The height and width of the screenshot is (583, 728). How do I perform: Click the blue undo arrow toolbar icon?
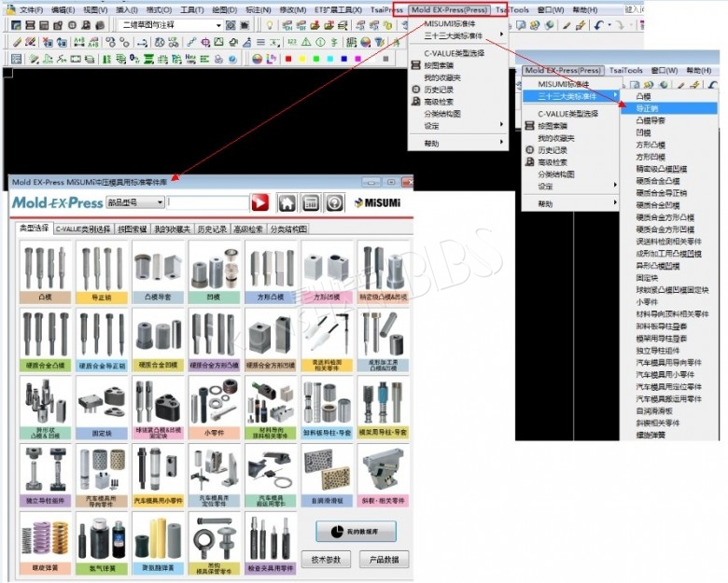tap(599, 25)
